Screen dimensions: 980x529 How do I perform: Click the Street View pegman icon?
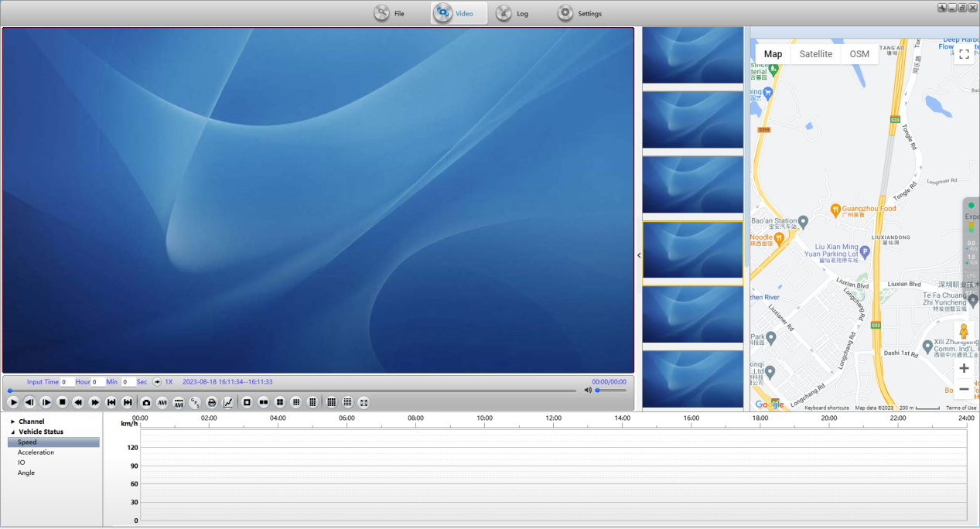tap(964, 333)
